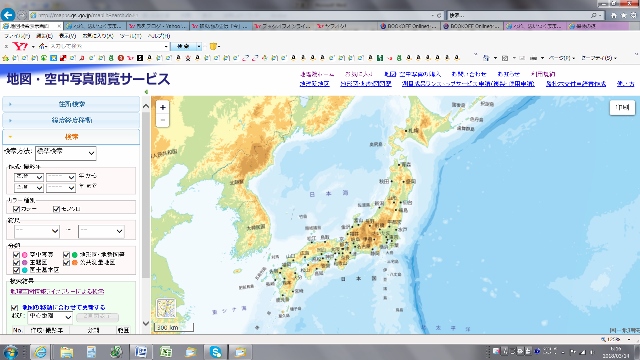640x360 pixels.
Task: Collapse the orange 検索 accordion header
Action: click(71, 137)
